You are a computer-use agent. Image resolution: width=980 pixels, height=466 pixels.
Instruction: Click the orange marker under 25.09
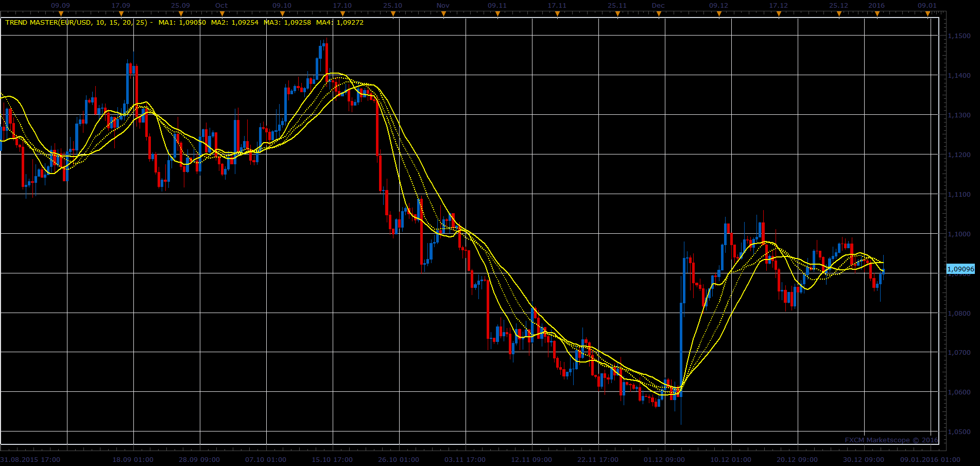(181, 14)
